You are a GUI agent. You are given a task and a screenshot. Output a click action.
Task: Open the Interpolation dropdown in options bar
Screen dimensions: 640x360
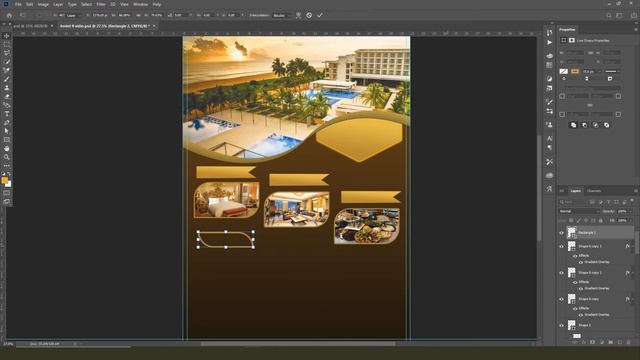282,15
